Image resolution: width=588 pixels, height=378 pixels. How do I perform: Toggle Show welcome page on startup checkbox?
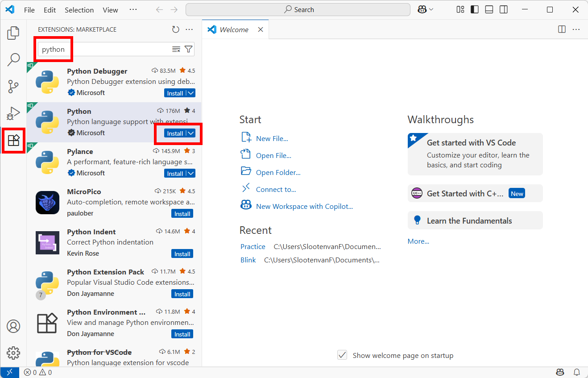click(x=342, y=355)
